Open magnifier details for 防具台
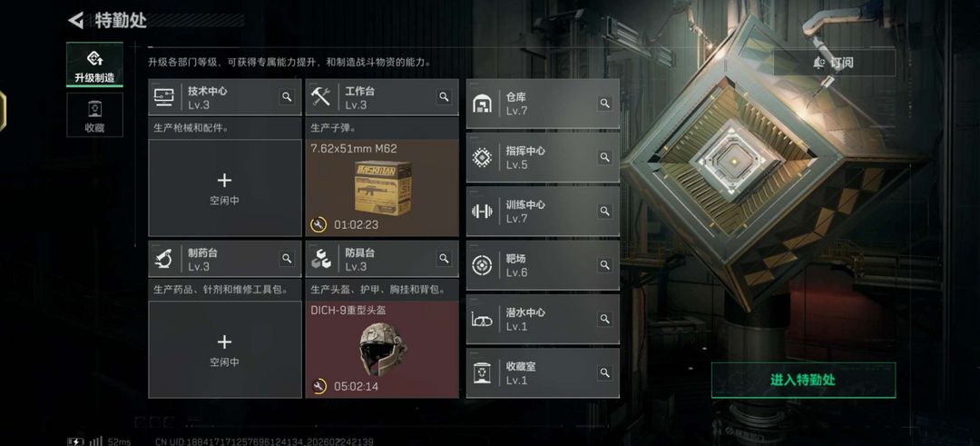 click(x=444, y=258)
